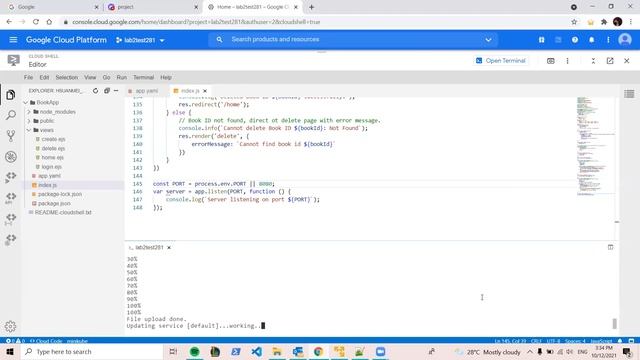The image size is (640, 360).
Task: Open the Explorer view in activity bar
Action: click(11, 95)
